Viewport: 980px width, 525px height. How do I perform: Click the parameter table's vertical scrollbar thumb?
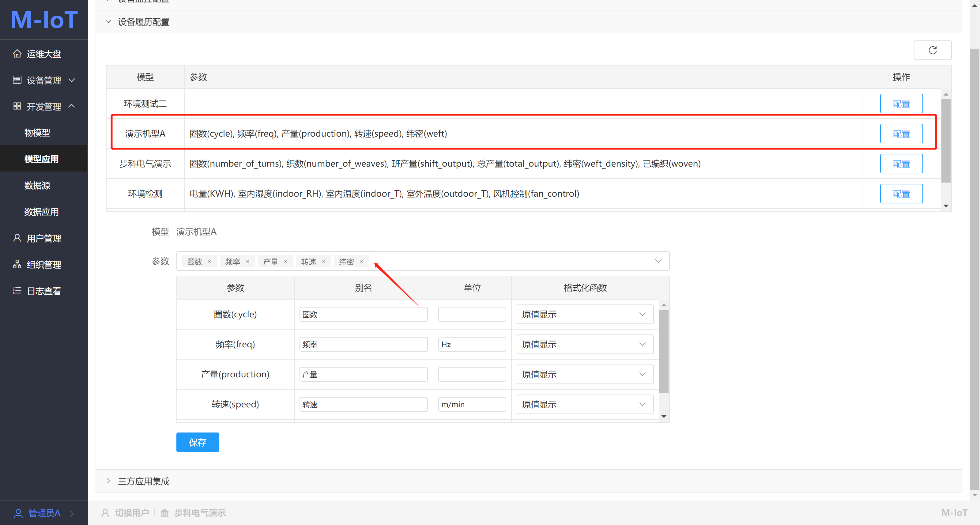click(x=663, y=352)
